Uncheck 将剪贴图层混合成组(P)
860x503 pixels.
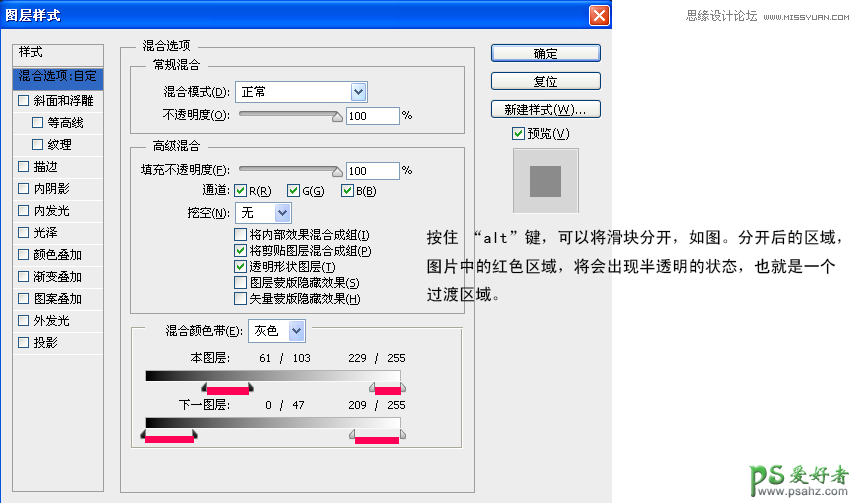240,251
